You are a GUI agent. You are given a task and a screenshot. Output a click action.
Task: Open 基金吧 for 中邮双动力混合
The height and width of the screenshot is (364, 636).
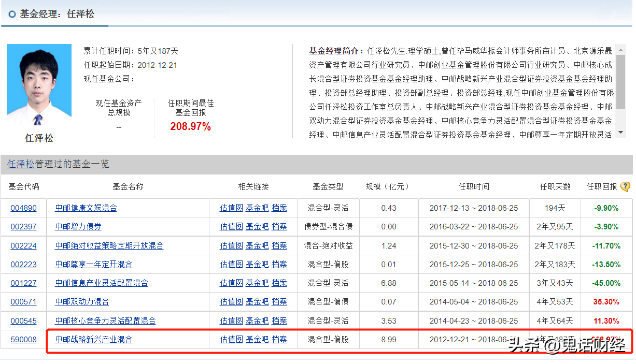pyautogui.click(x=257, y=302)
